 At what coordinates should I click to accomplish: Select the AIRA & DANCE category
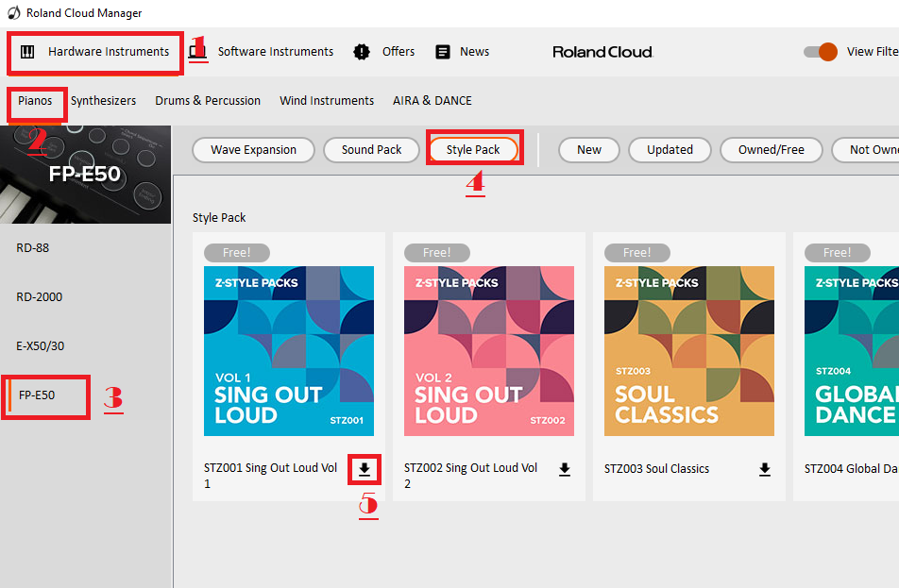(x=433, y=100)
